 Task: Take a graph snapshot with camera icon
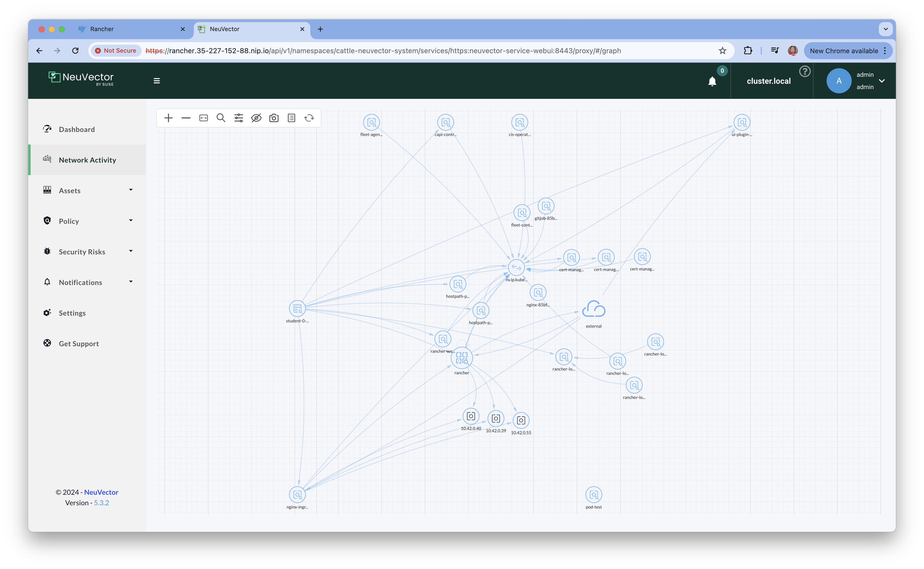(274, 118)
